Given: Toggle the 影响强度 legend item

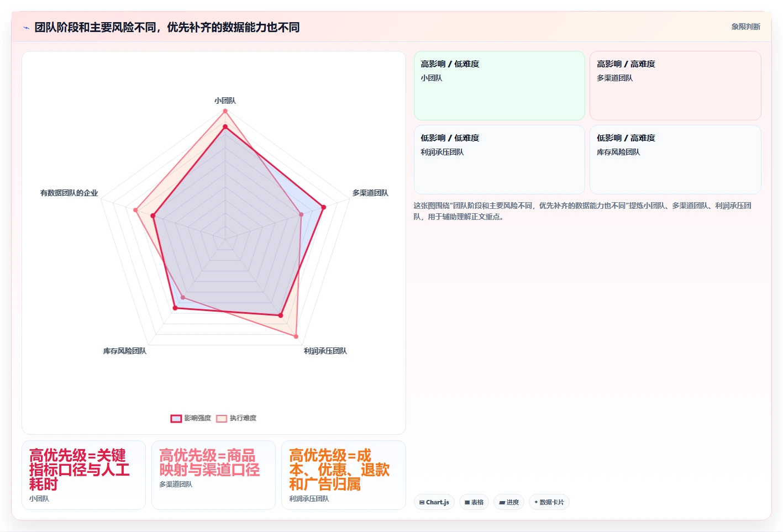Looking at the screenshot, I should 191,418.
